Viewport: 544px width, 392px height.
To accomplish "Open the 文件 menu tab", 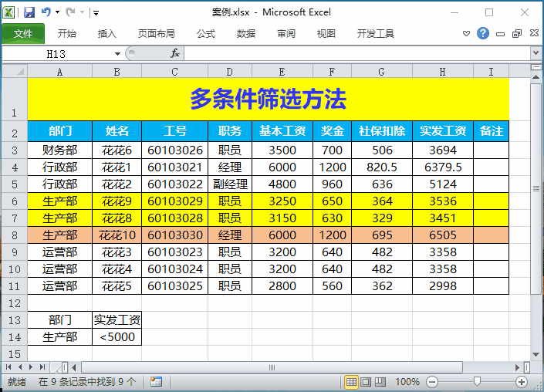I will (x=23, y=34).
